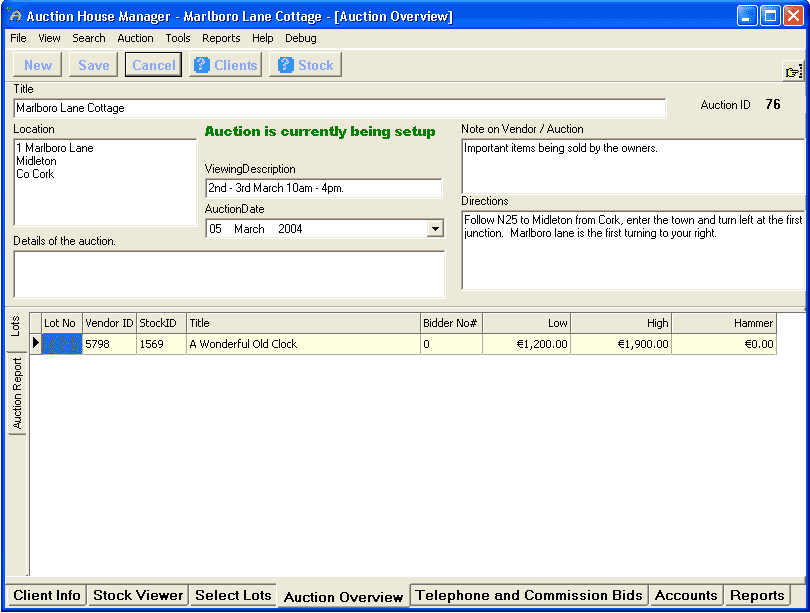Viewport: 810px width, 613px height.
Task: Click the New toolbar button
Action: pos(38,65)
